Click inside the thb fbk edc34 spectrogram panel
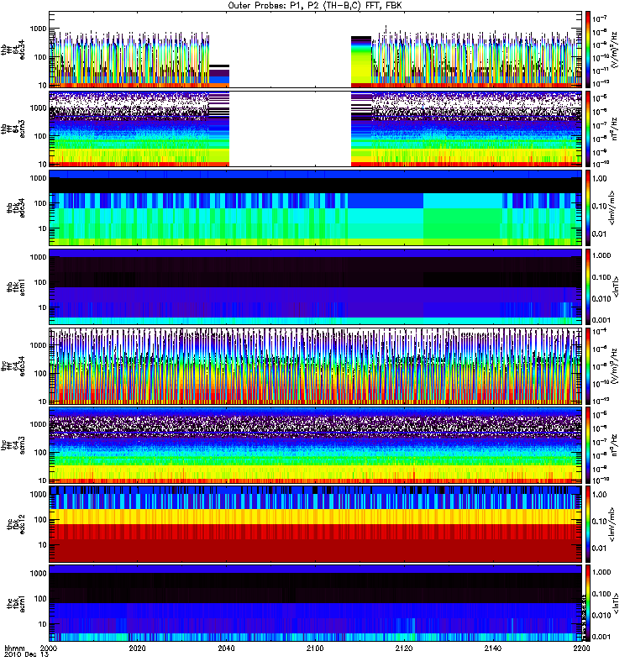Image resolution: width=630 pixels, height=672 pixels. pos(315,207)
